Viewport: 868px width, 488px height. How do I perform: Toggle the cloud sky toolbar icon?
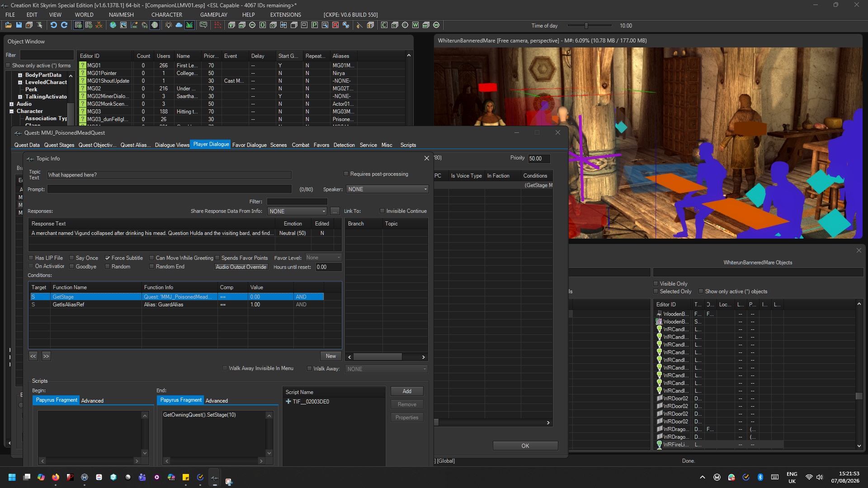pyautogui.click(x=179, y=25)
